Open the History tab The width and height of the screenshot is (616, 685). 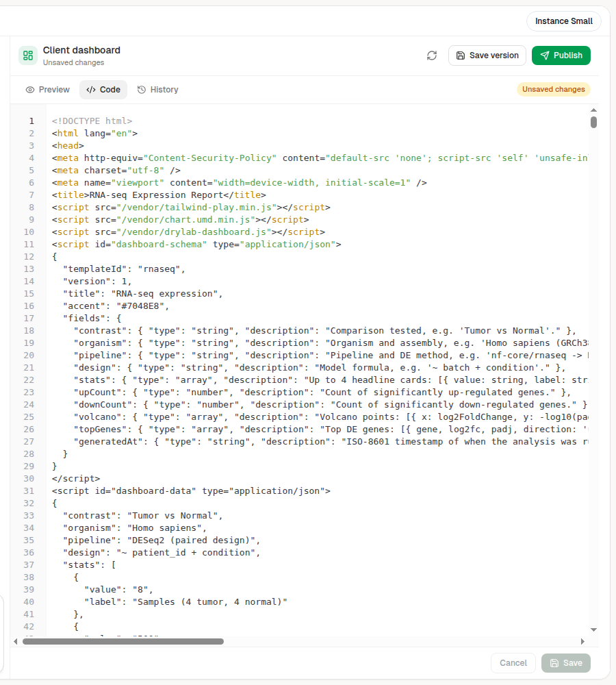(x=157, y=90)
